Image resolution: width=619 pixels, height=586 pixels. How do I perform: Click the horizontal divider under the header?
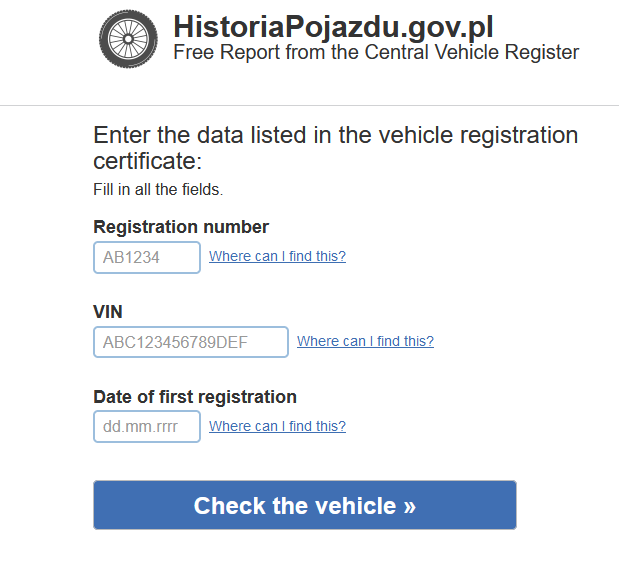click(310, 105)
